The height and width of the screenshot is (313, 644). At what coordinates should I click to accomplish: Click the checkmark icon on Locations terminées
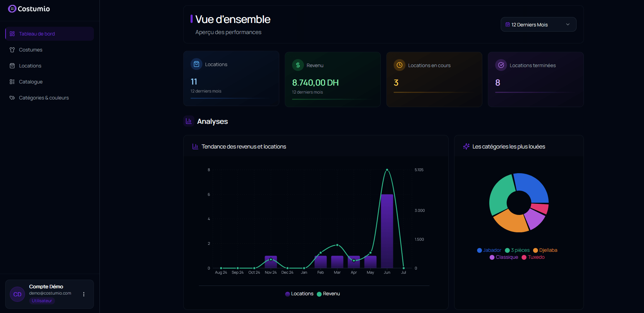click(x=501, y=65)
